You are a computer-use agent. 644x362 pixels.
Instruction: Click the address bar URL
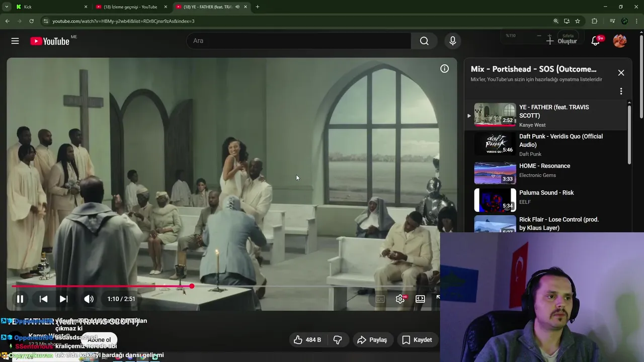123,21
